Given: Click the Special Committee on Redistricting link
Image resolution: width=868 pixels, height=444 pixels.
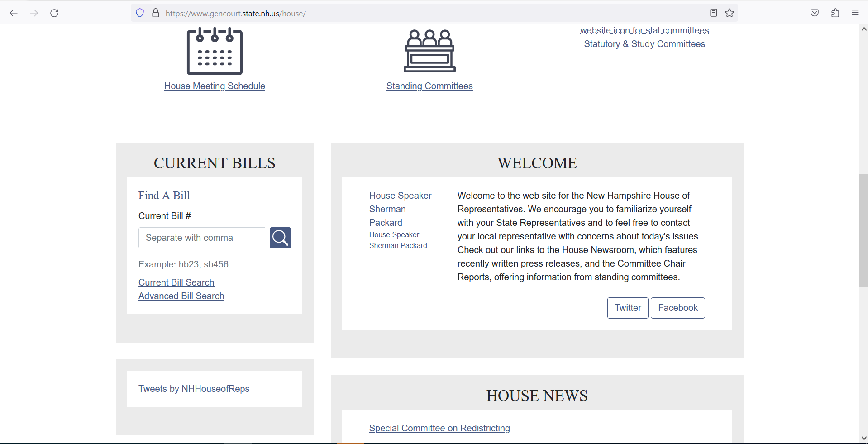Looking at the screenshot, I should (x=439, y=428).
